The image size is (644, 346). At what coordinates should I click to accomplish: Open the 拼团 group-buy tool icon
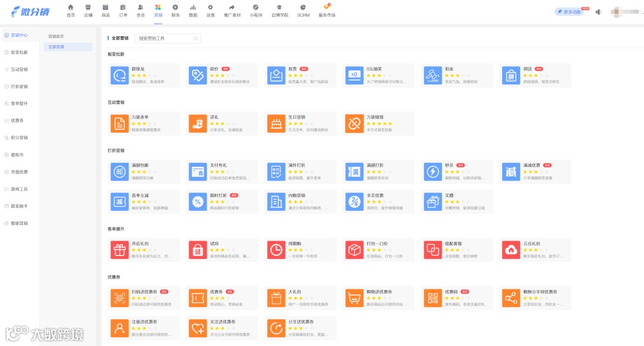(x=511, y=76)
